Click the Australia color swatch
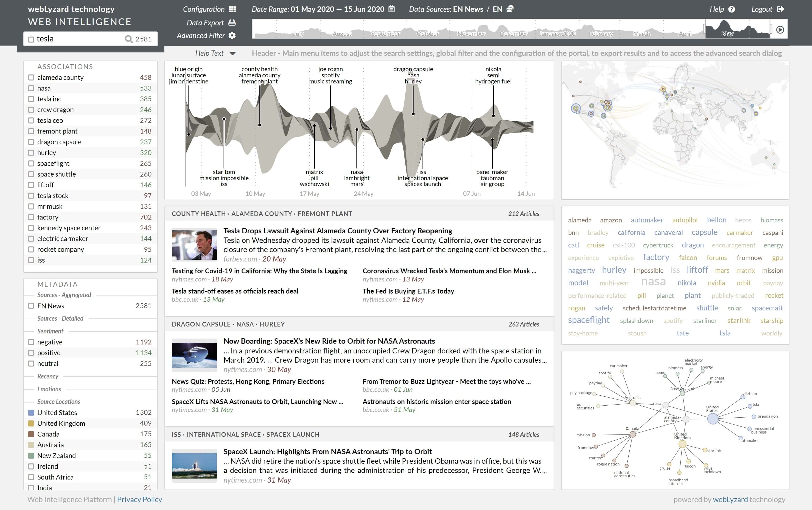The image size is (812, 510). point(31,445)
